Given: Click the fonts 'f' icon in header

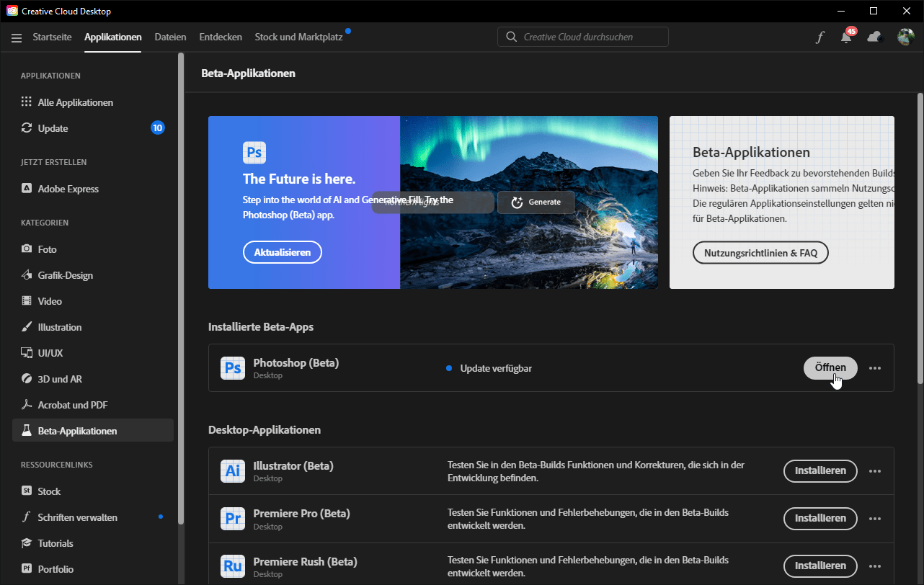Looking at the screenshot, I should [819, 37].
